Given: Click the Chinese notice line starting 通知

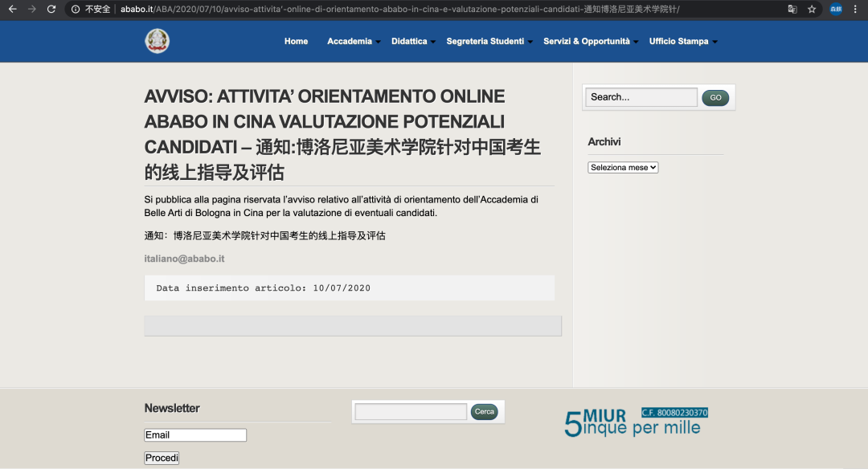Looking at the screenshot, I should [264, 235].
